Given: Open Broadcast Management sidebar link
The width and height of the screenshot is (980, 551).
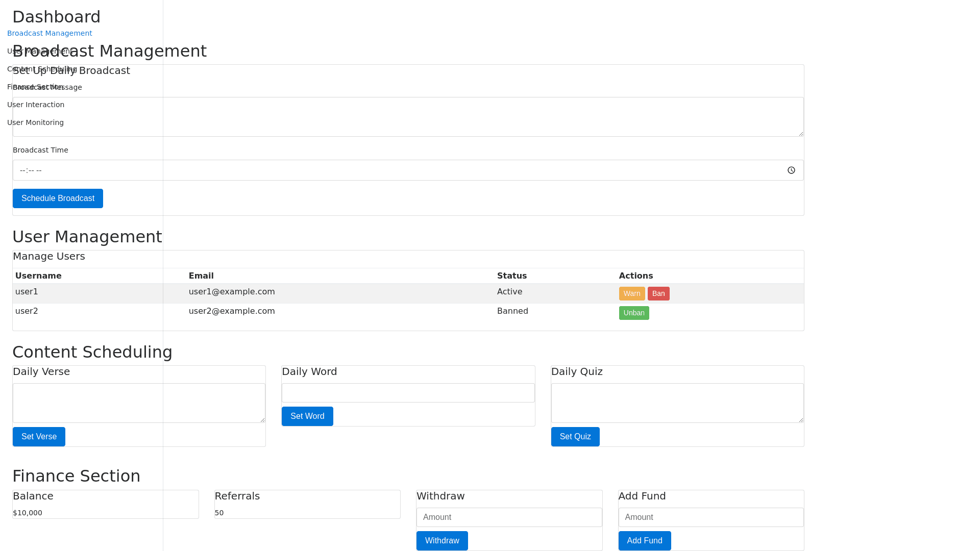Looking at the screenshot, I should 50,33.
